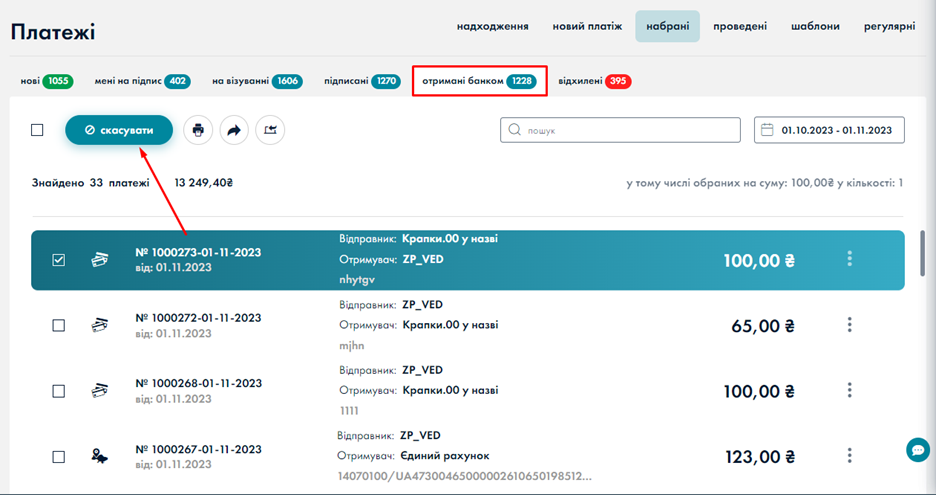
Task: Click the recipient Єдиний рахунок
Action: point(444,456)
